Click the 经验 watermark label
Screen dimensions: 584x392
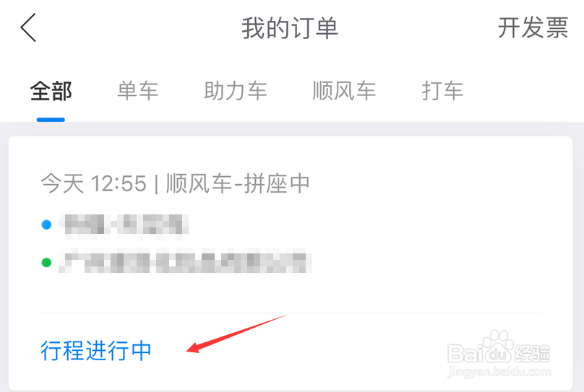(532, 353)
